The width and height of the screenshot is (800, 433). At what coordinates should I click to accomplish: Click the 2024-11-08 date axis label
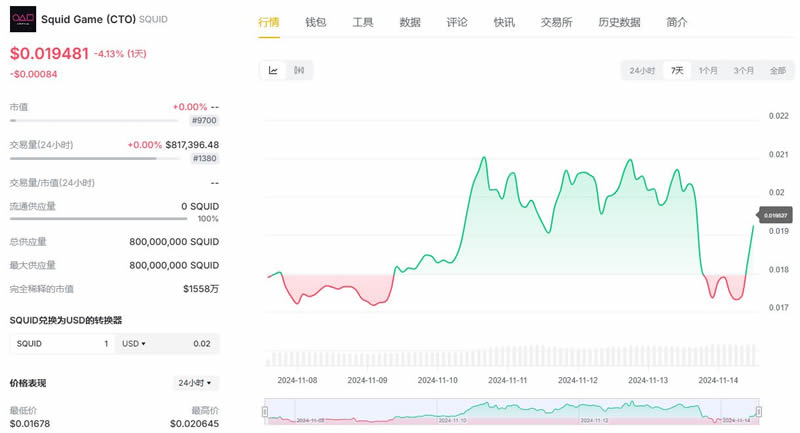point(297,380)
